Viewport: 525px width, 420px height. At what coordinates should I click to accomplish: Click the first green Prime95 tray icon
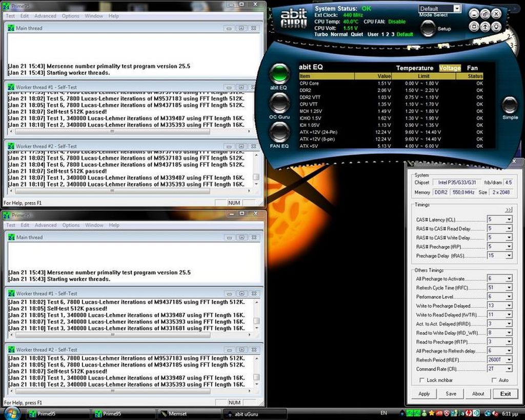(x=410, y=413)
